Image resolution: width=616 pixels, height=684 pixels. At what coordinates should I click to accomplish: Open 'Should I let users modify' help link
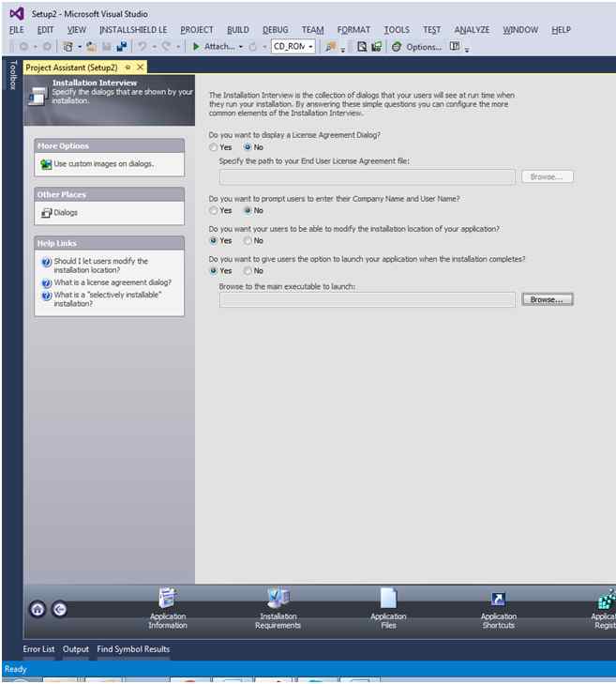100,266
